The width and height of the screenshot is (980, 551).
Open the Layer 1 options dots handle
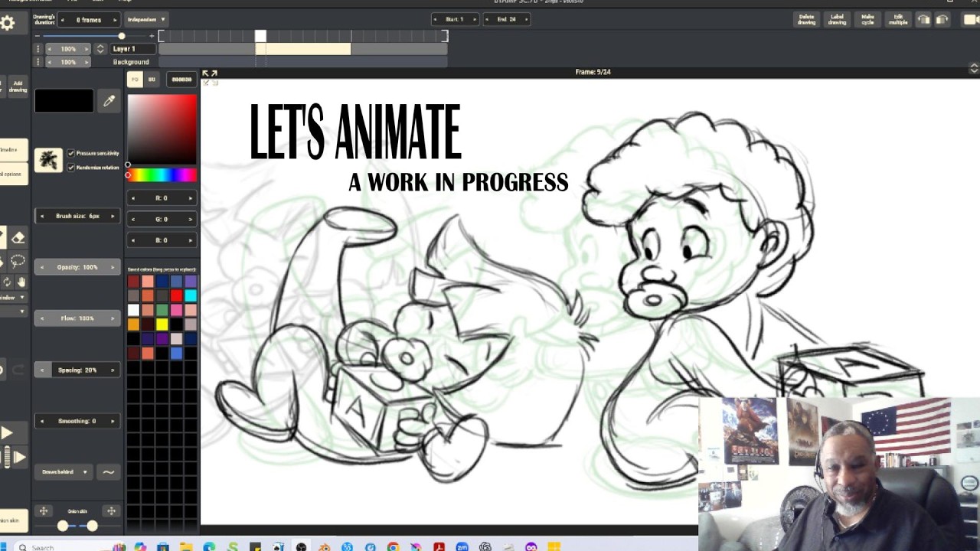38,49
